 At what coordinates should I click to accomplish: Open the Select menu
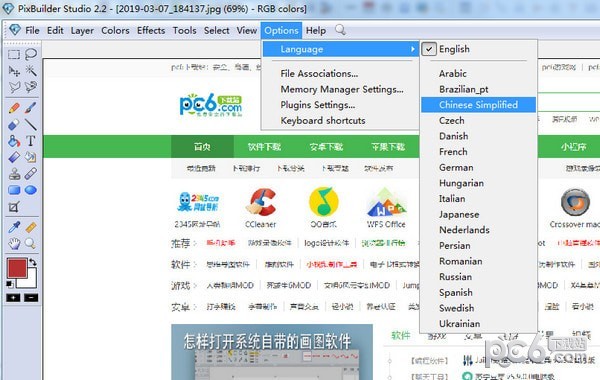[x=217, y=30]
